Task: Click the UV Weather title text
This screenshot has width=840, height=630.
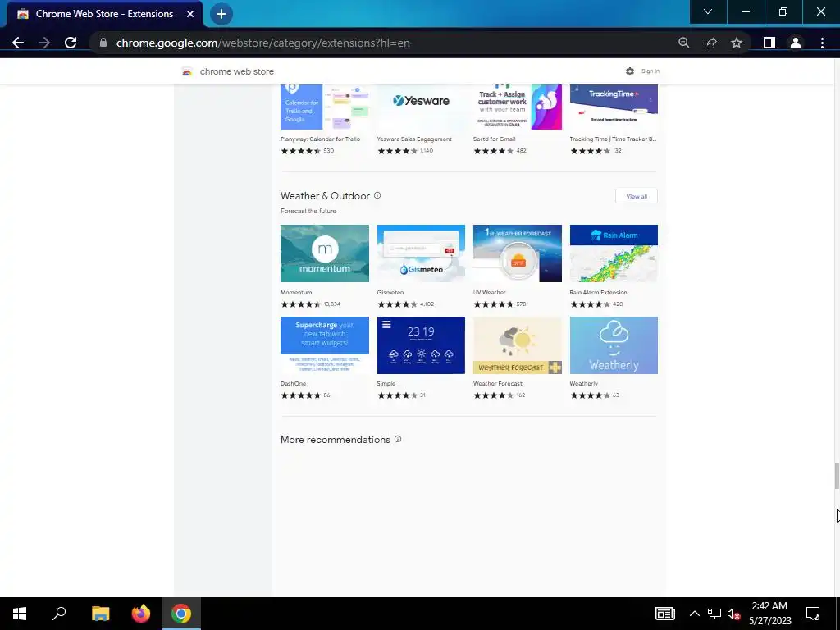Action: (x=489, y=293)
